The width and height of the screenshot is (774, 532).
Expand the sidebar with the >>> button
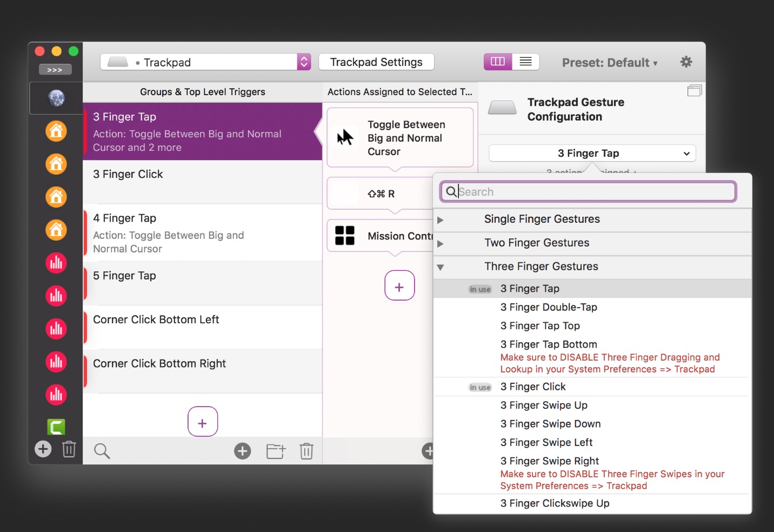(55, 70)
